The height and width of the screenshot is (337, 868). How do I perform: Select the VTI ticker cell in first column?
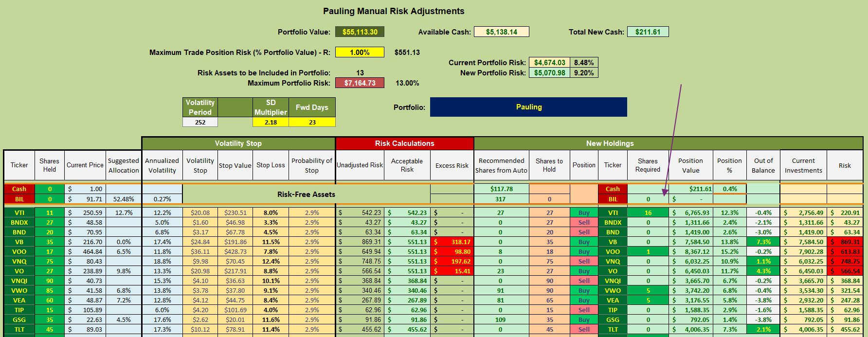pyautogui.click(x=19, y=213)
